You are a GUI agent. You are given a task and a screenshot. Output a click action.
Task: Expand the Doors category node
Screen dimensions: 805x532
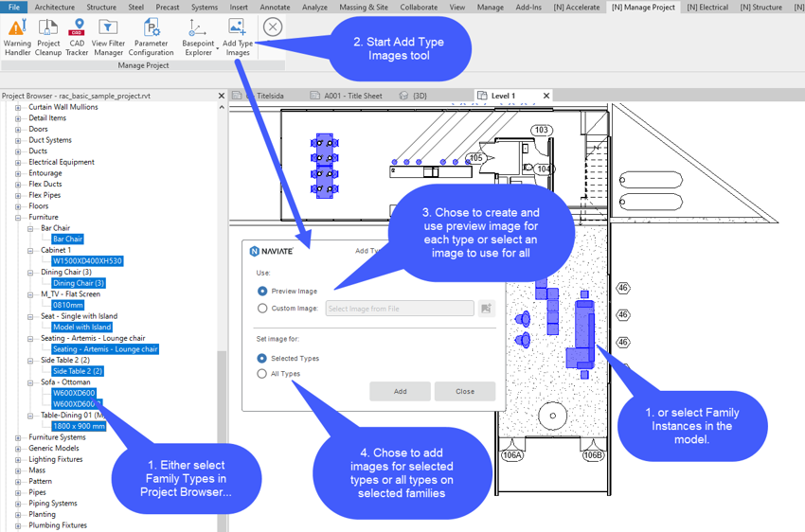18,130
